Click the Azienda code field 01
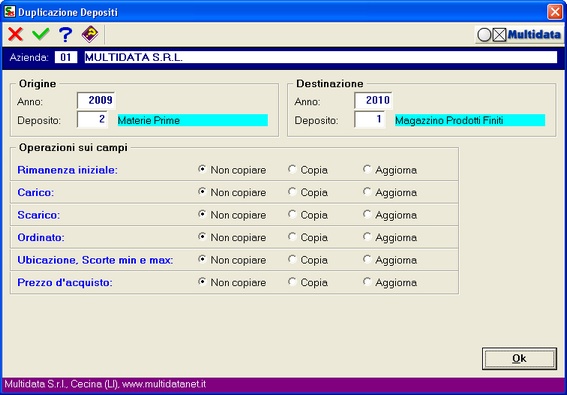The image size is (567, 395). pyautogui.click(x=66, y=57)
